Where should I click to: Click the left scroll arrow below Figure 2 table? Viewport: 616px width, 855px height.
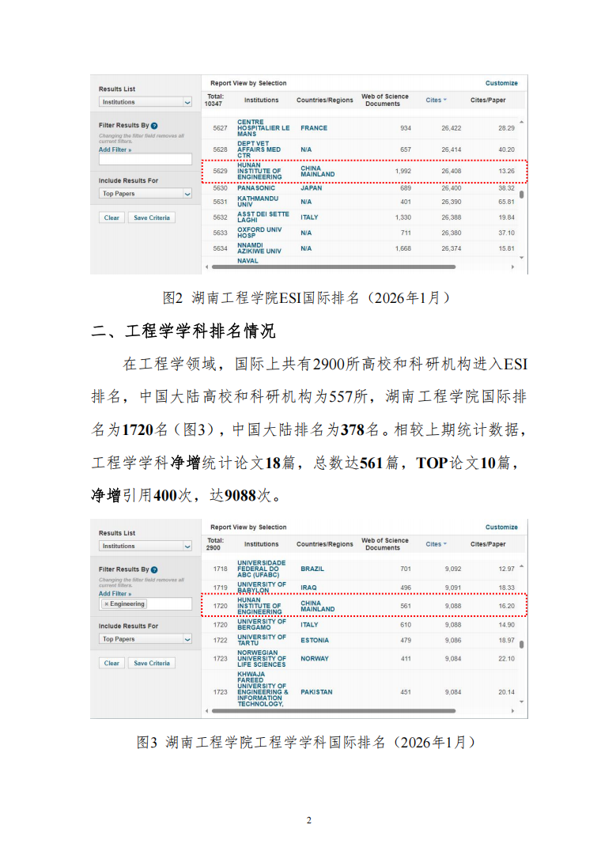[206, 267]
